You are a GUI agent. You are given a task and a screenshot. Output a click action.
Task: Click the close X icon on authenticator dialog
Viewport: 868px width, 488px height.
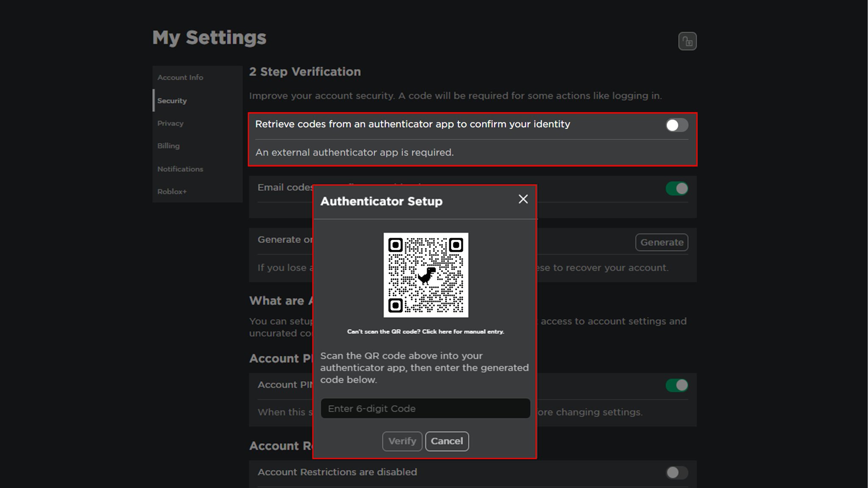click(523, 199)
